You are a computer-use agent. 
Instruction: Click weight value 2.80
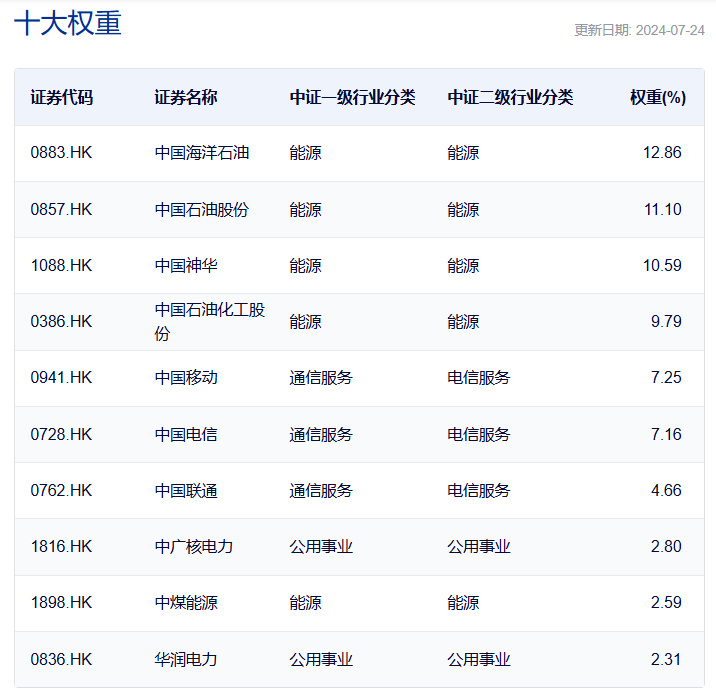click(x=666, y=547)
